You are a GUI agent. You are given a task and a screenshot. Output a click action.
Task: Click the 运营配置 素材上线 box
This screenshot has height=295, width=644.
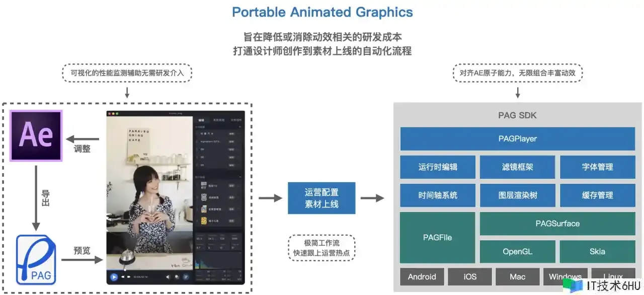point(321,198)
